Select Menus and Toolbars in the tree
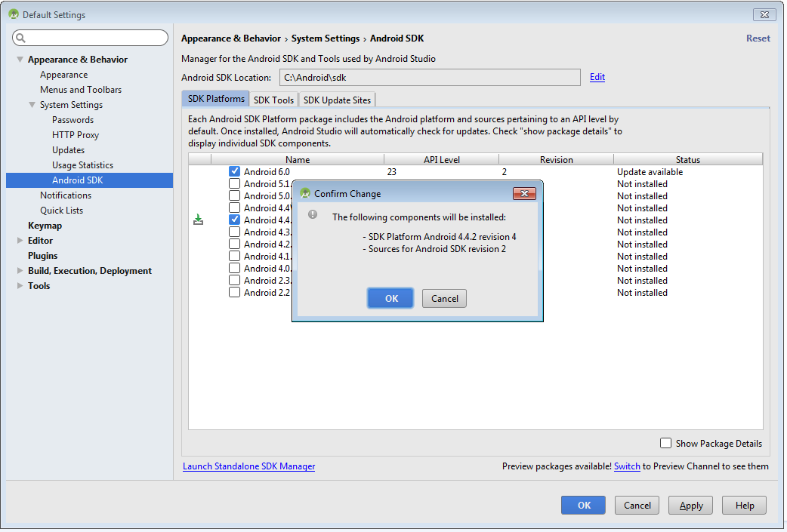 click(81, 89)
